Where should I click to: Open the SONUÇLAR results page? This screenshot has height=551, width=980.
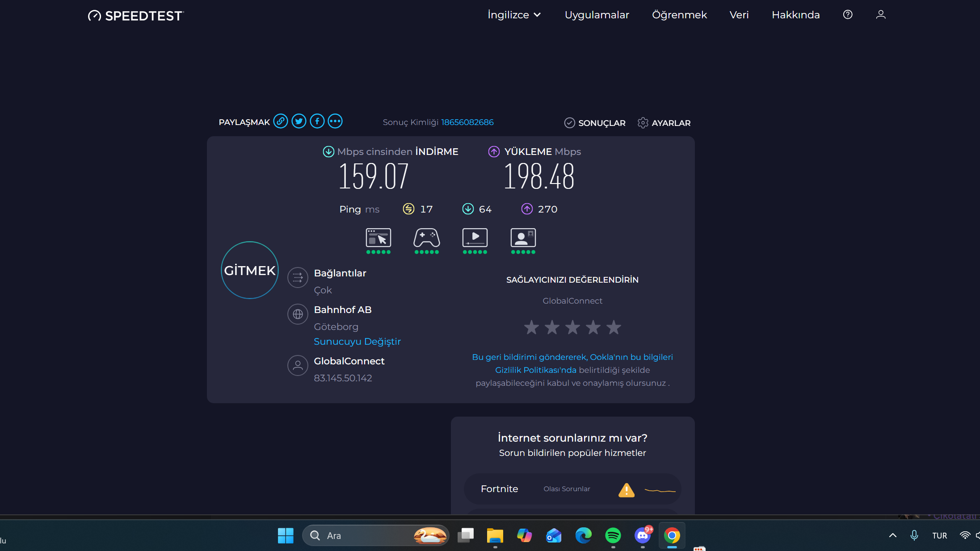(x=595, y=123)
